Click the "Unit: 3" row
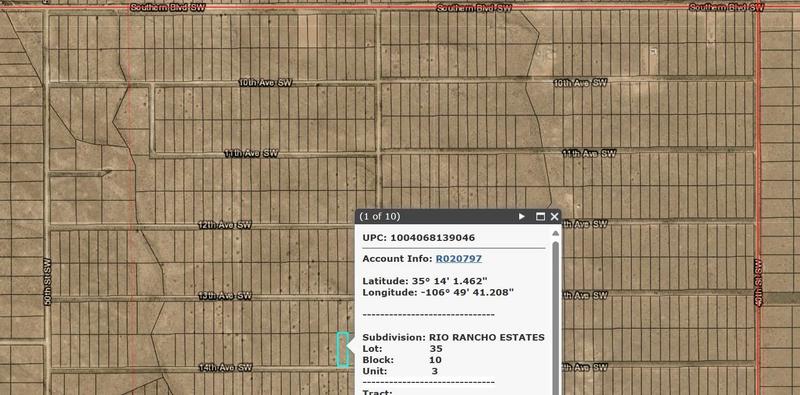The width and height of the screenshot is (800, 395). coord(400,372)
